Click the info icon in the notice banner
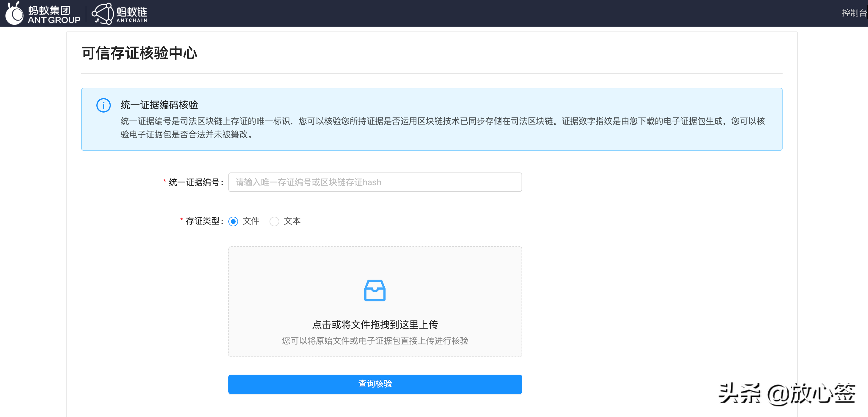 (104, 105)
